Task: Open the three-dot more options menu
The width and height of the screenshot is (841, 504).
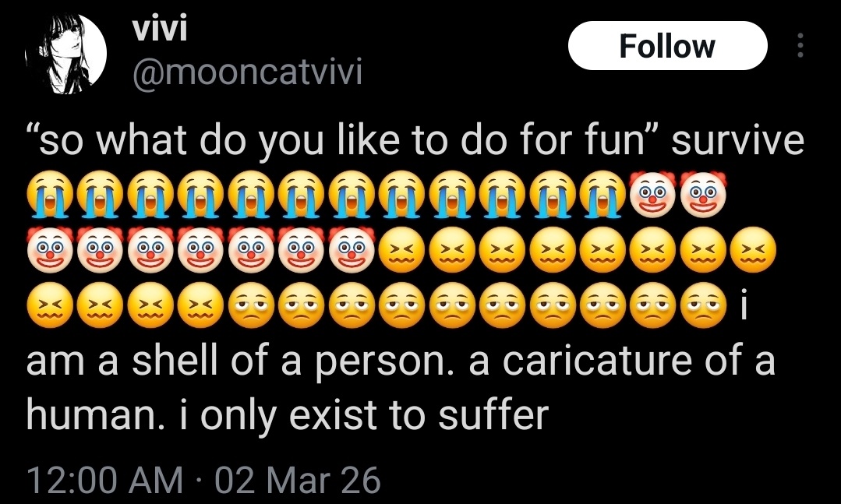Action: pyautogui.click(x=799, y=47)
